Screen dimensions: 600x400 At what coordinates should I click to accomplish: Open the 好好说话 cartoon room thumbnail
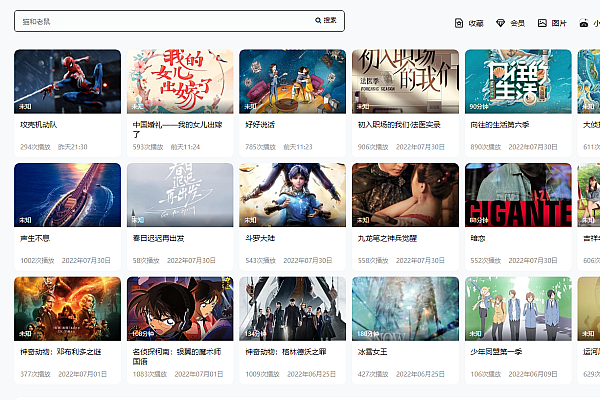click(x=292, y=82)
